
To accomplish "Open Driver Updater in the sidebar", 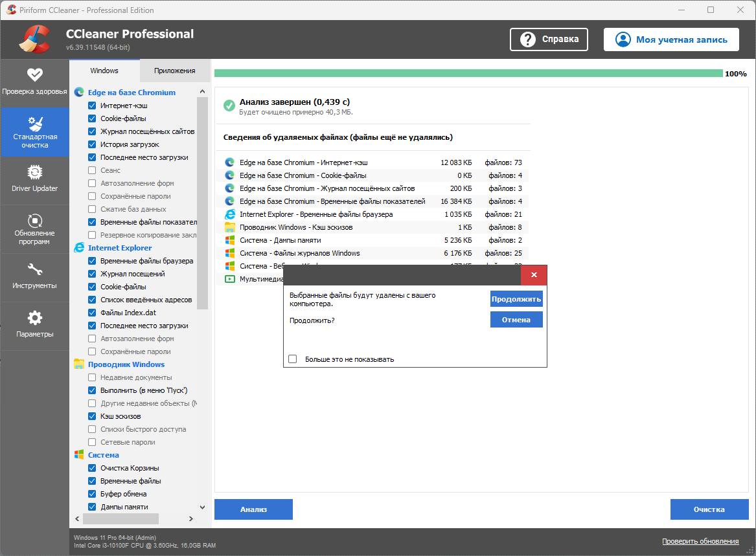I will pyautogui.click(x=35, y=179).
